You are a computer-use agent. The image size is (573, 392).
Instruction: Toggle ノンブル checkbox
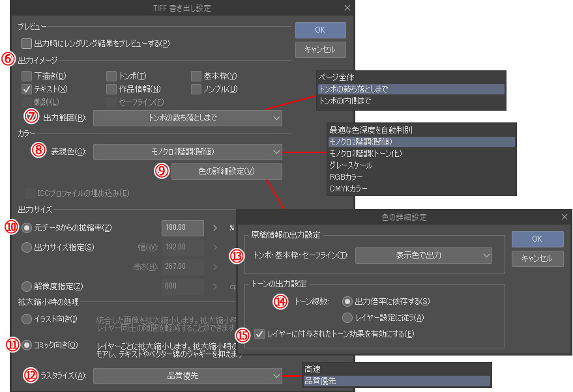click(x=196, y=89)
